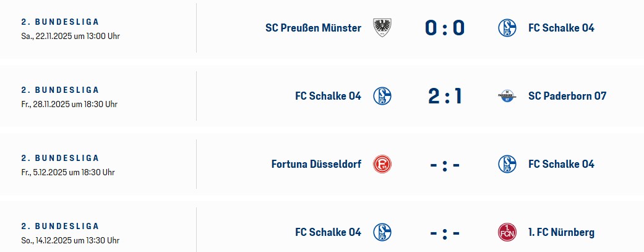
Task: Click FC Schalke 04 name opposing Paderborn
Action: [x=328, y=96]
